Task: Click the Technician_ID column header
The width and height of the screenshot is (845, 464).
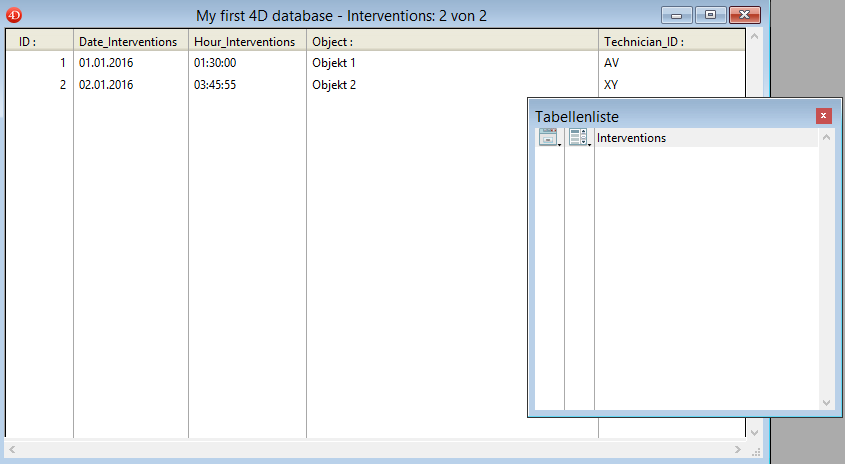Action: click(x=644, y=42)
